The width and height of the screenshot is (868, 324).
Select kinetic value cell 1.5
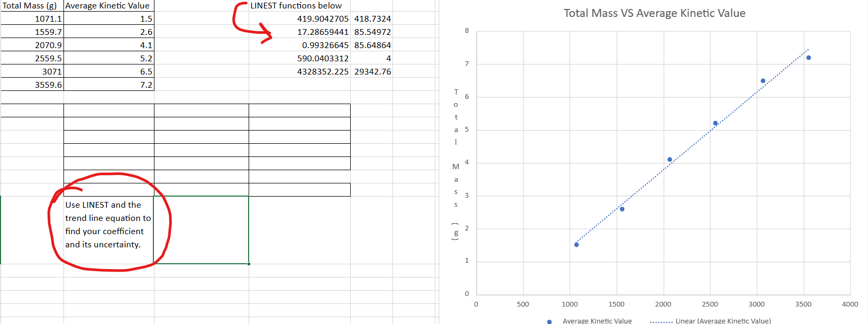[109, 18]
